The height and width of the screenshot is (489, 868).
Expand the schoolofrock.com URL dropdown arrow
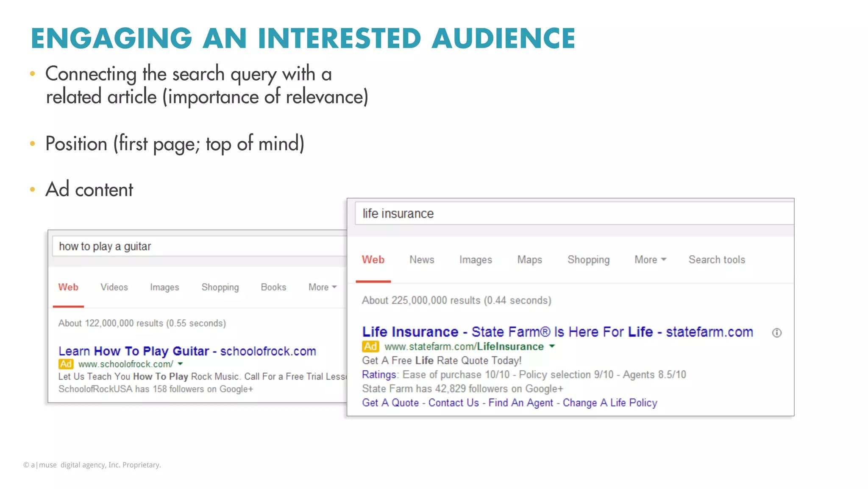[180, 364]
